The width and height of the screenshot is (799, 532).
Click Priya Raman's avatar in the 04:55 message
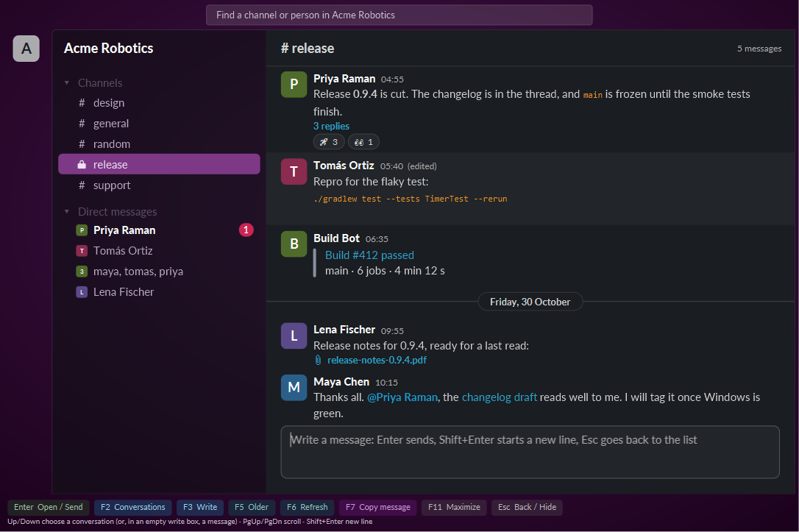click(294, 85)
